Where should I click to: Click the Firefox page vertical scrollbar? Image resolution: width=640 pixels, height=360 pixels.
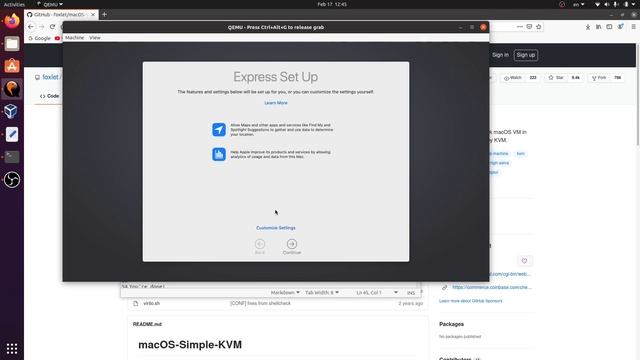pyautogui.click(x=638, y=94)
